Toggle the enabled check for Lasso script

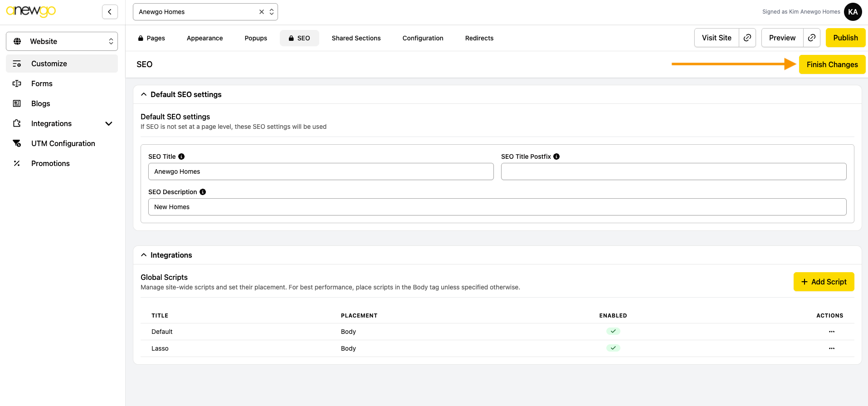(613, 348)
